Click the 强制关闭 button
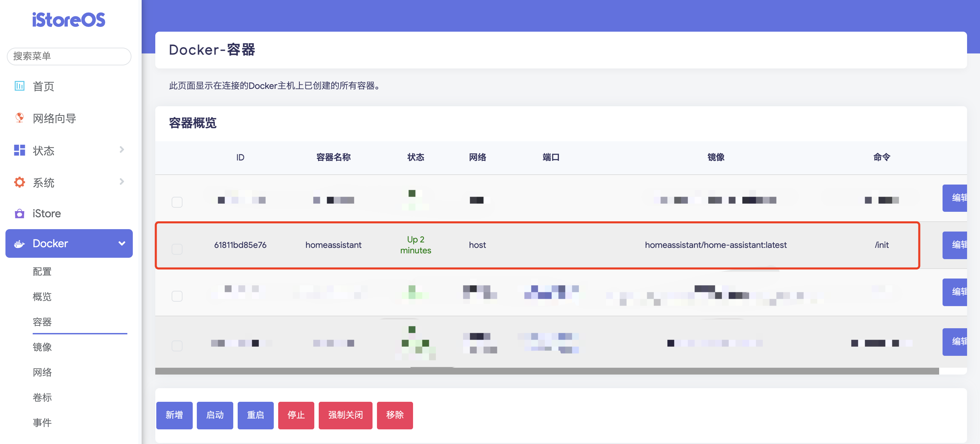Image resolution: width=980 pixels, height=444 pixels. pyautogui.click(x=345, y=415)
